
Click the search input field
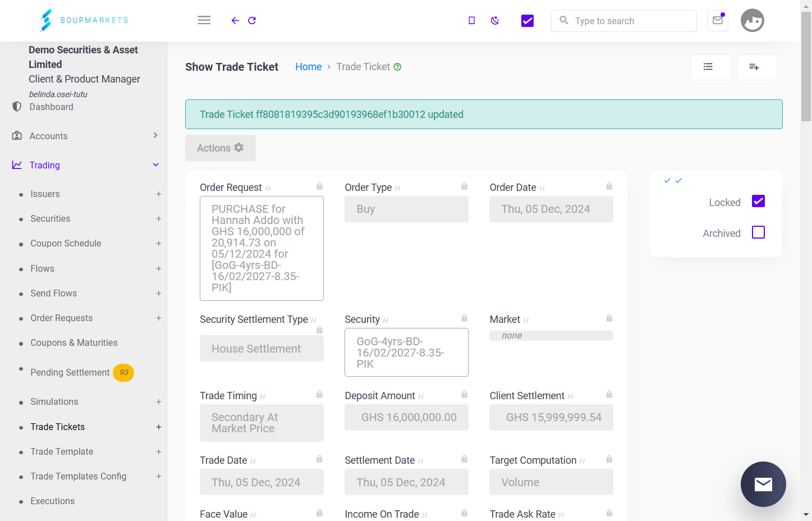pyautogui.click(x=624, y=21)
